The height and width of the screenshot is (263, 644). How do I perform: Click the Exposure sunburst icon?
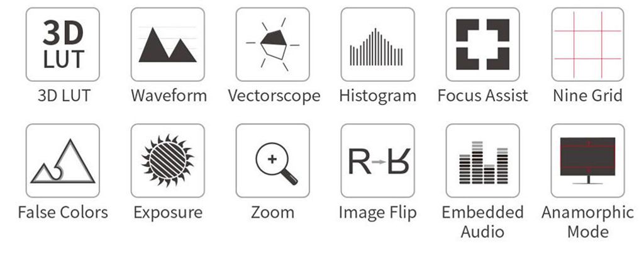pyautogui.click(x=168, y=160)
